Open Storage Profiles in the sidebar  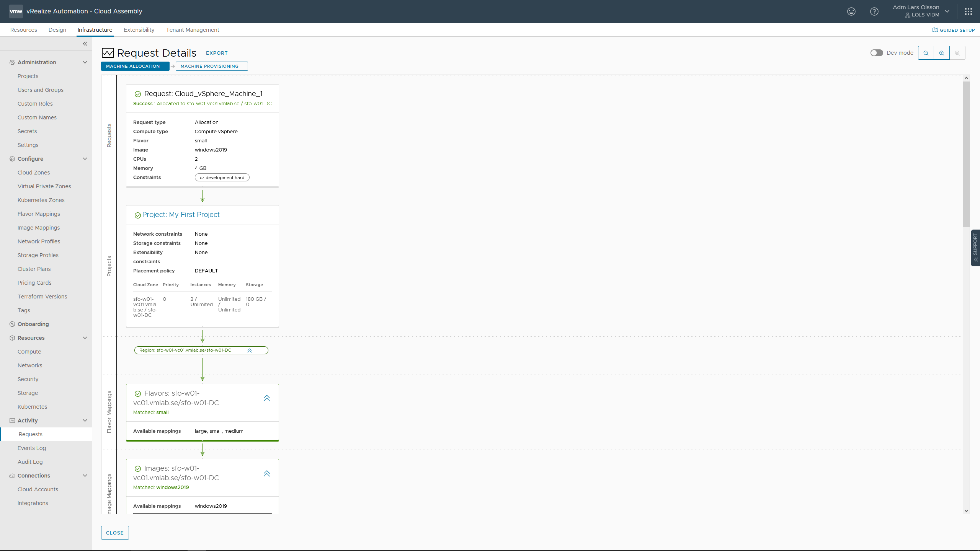click(38, 255)
